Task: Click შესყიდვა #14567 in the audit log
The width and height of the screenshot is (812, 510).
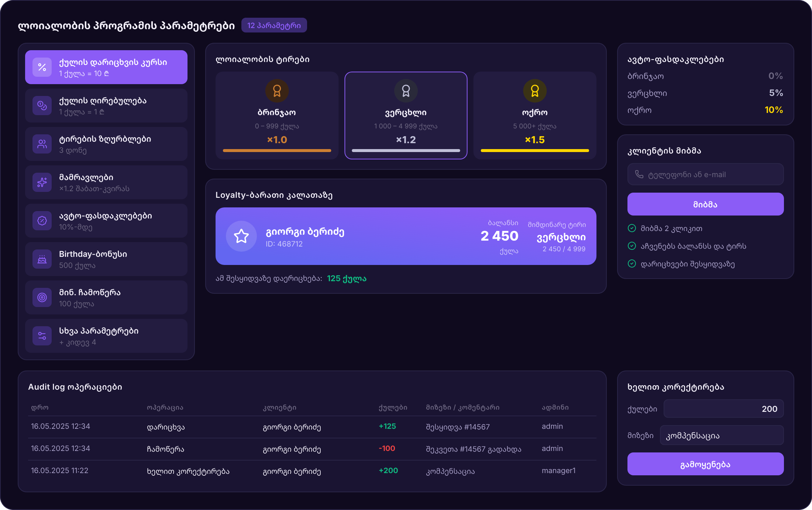Action: point(458,427)
